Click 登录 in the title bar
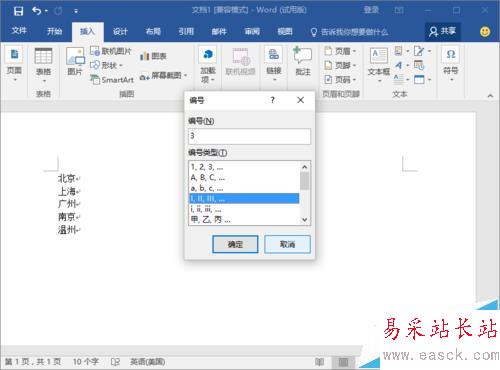Screen dimensions: 500x370 point(371,10)
